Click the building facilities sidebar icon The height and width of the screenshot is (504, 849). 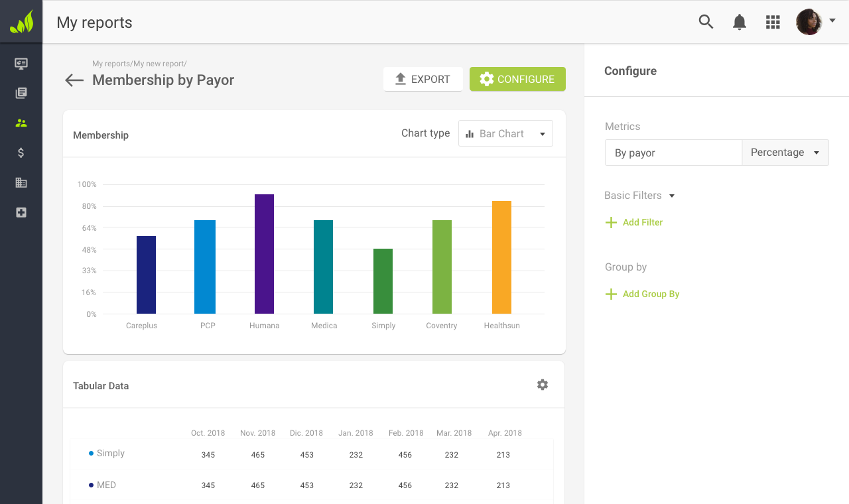(x=21, y=182)
